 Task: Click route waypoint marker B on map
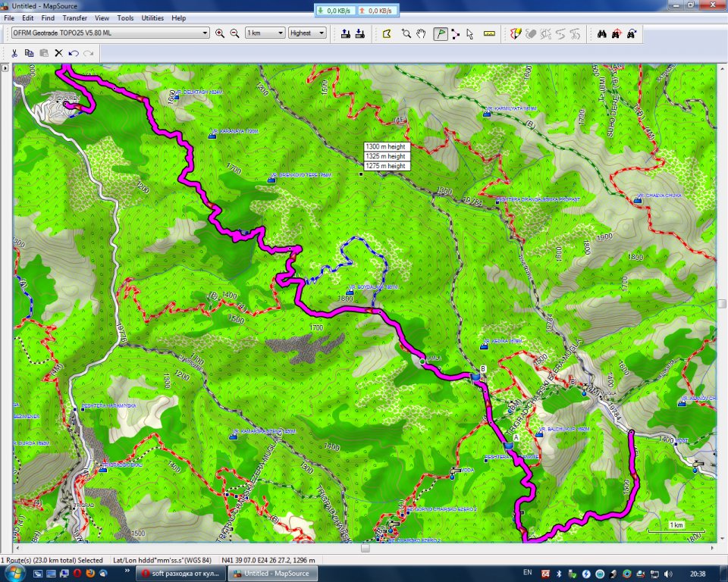(475, 377)
